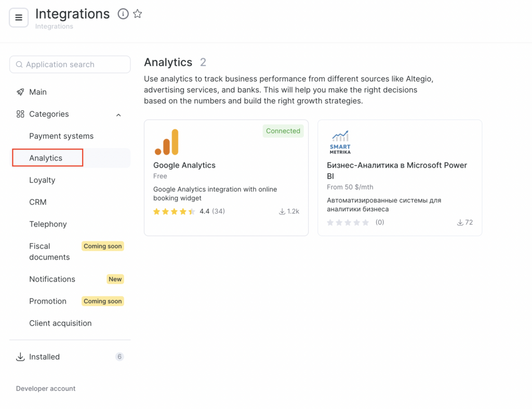Click the rocket icon next to Main
Image resolution: width=532 pixels, height=409 pixels.
coord(20,92)
